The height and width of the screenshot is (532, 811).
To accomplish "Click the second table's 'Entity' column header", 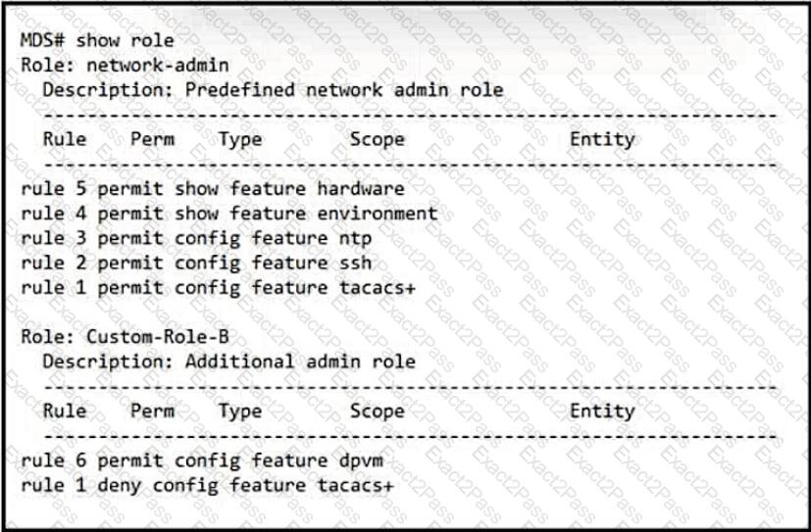I will [602, 411].
